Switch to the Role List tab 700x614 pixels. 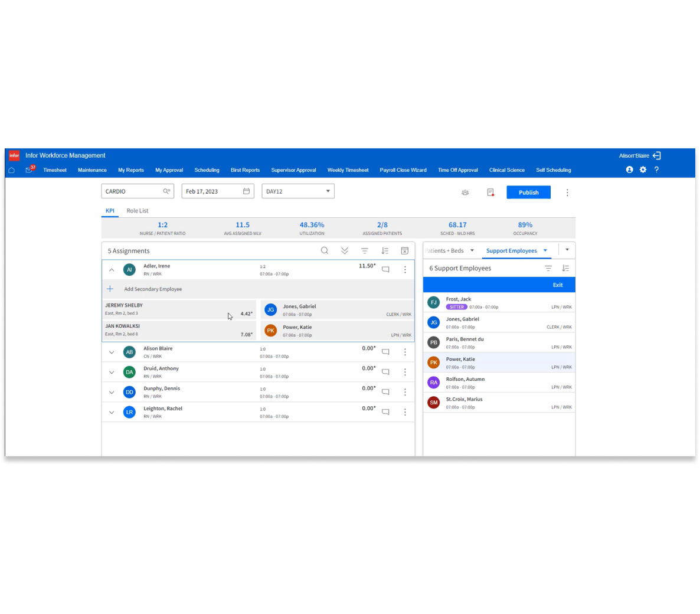[x=138, y=211]
